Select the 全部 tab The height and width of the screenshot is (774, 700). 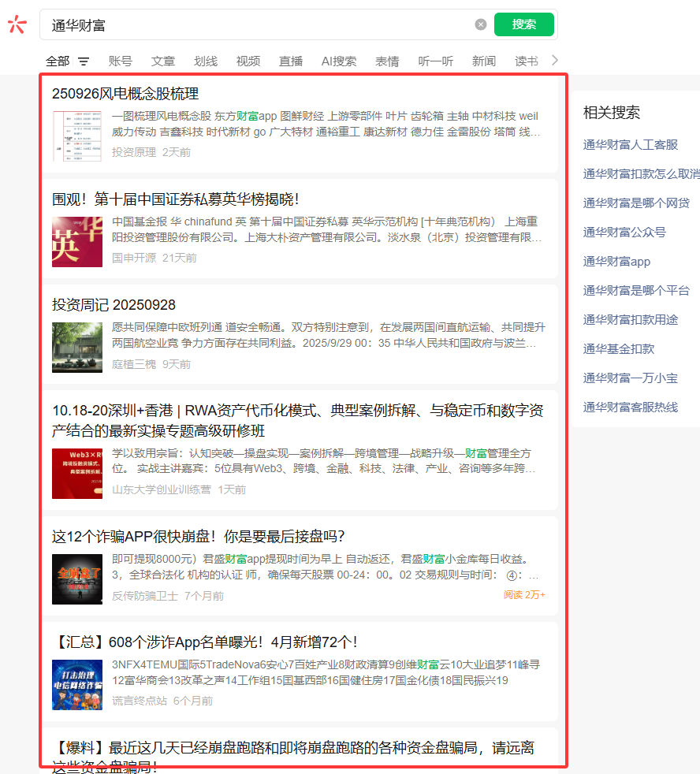58,61
